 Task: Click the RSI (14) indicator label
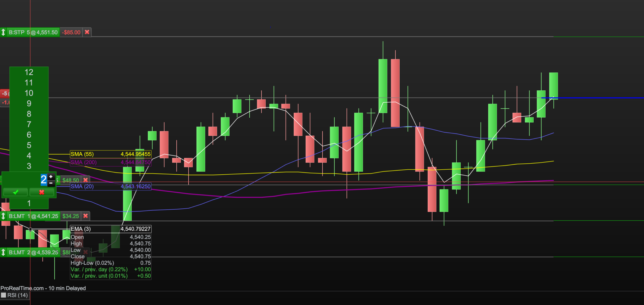(x=18, y=295)
